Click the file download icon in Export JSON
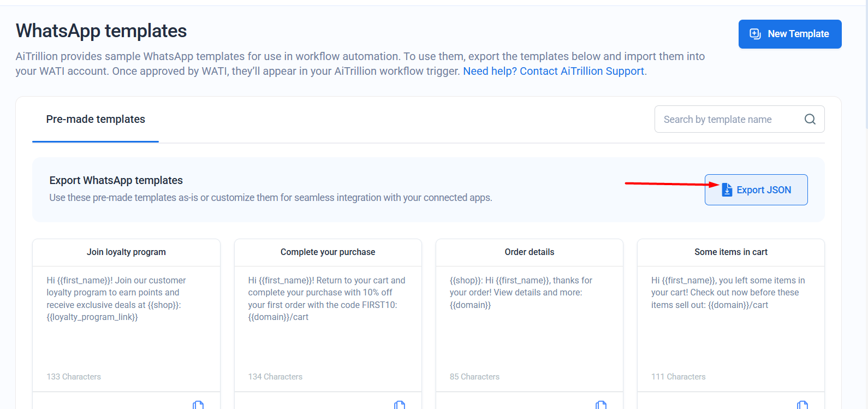The width and height of the screenshot is (868, 409). click(727, 189)
